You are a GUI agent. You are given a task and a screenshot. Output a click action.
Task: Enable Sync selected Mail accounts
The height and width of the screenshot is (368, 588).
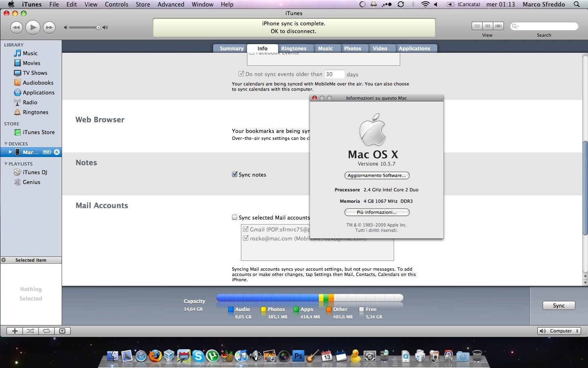point(235,218)
